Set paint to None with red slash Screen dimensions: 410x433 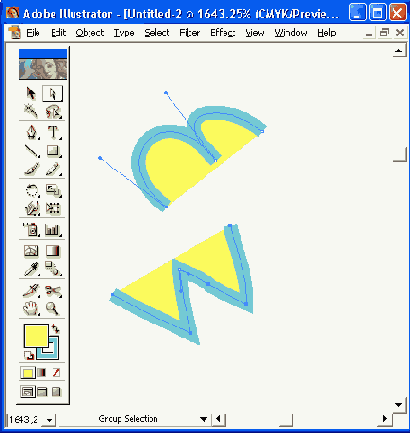coord(56,372)
